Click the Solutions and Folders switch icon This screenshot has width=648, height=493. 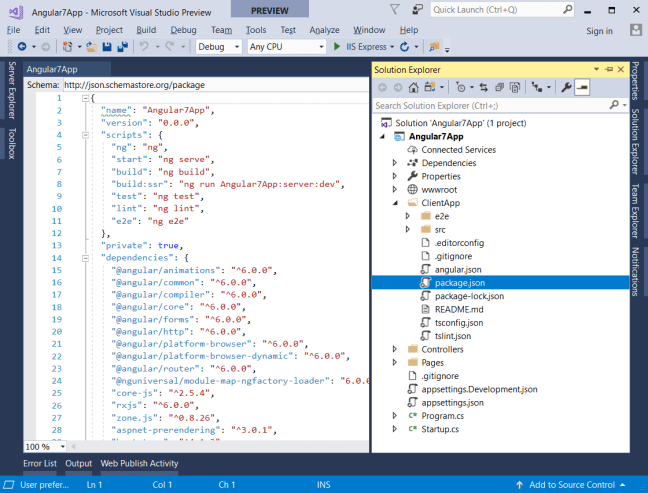click(430, 87)
